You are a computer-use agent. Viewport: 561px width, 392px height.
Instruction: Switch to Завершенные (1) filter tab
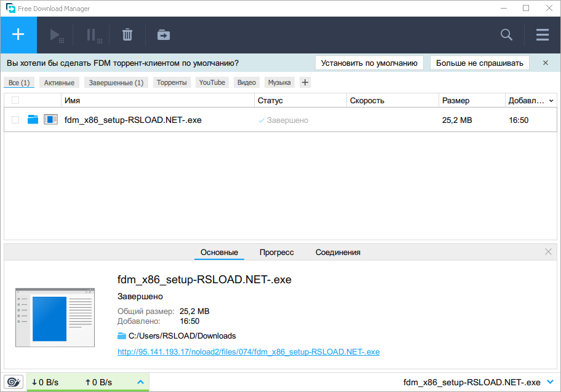click(x=116, y=82)
